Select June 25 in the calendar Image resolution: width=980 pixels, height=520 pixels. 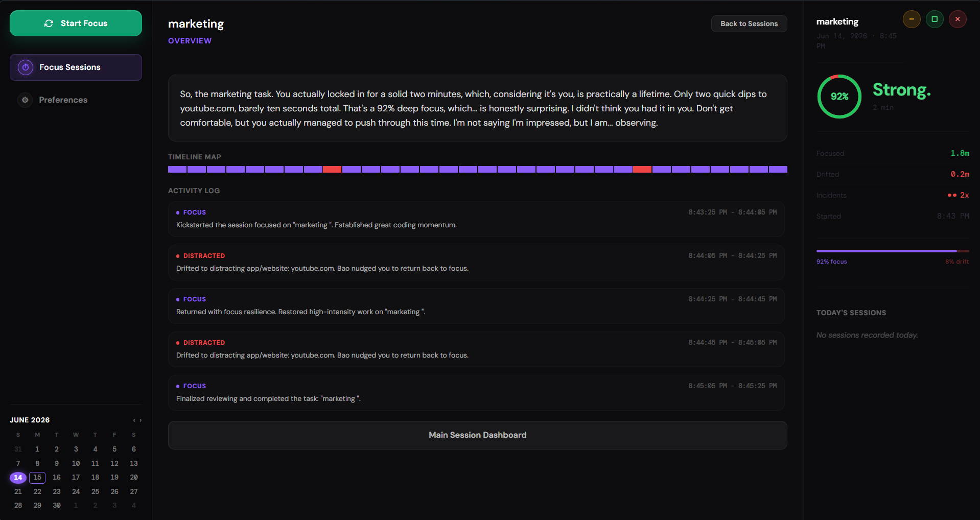[95, 491]
